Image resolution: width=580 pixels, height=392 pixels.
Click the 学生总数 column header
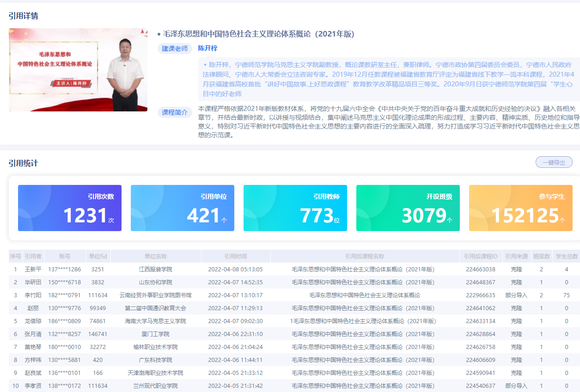click(566, 256)
